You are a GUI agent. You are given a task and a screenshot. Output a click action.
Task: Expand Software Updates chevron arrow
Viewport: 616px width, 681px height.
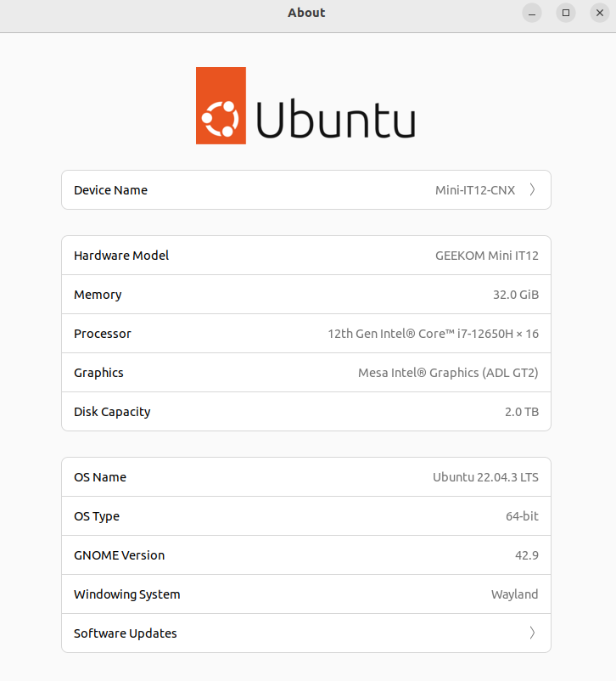532,633
